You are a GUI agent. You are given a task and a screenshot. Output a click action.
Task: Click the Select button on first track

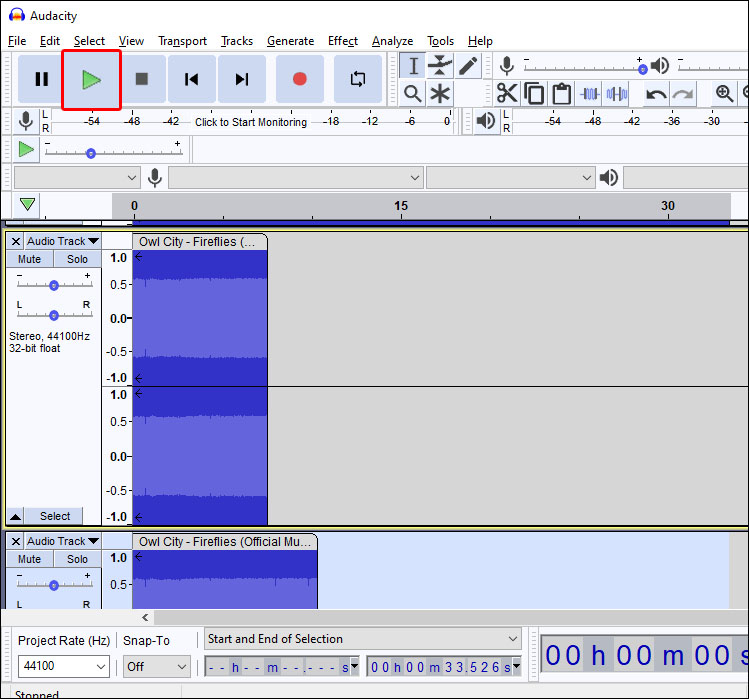[54, 516]
